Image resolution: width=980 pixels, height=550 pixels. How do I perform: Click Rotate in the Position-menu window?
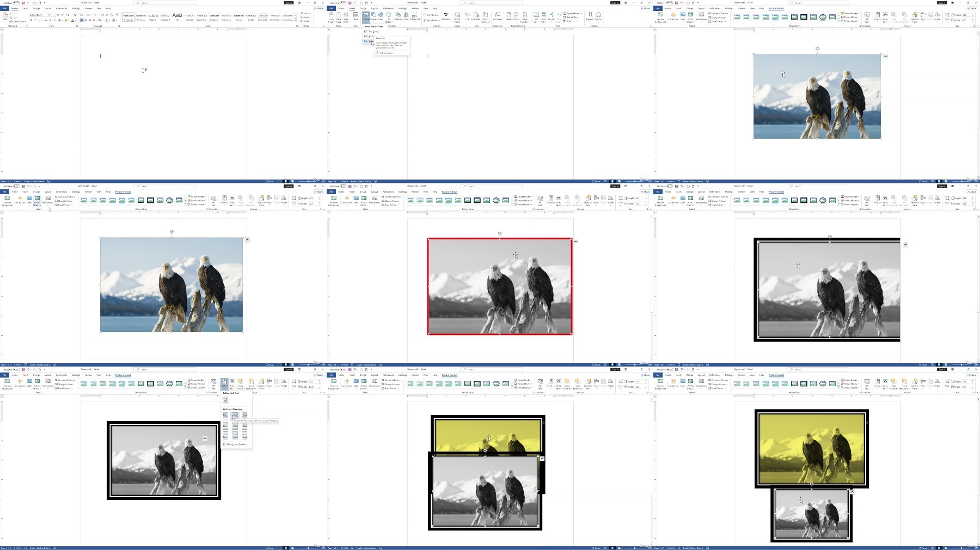(284, 383)
